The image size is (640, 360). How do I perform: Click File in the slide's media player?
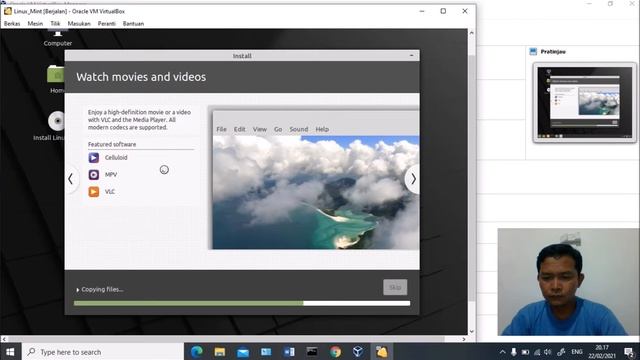[221, 129]
